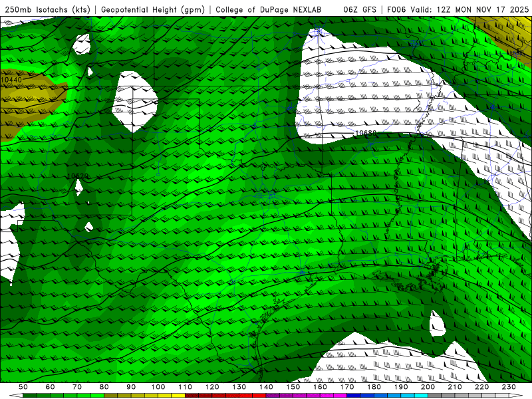The width and height of the screenshot is (532, 399).
Task: Click the 110 value on the color scale
Action: 185,387
